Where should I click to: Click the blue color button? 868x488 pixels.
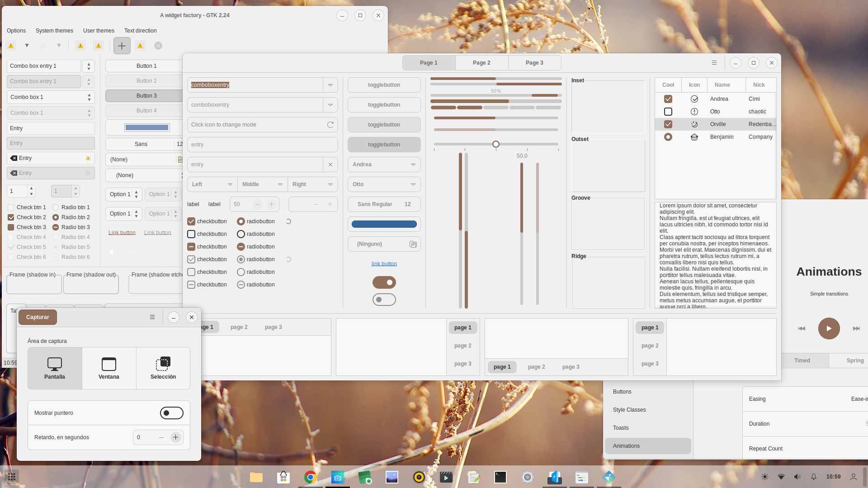(384, 224)
